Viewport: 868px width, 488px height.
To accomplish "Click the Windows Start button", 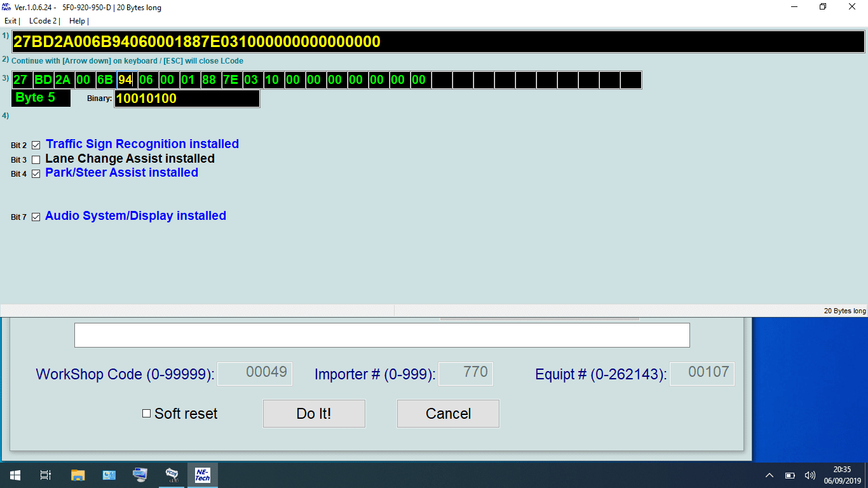I will click(15, 475).
